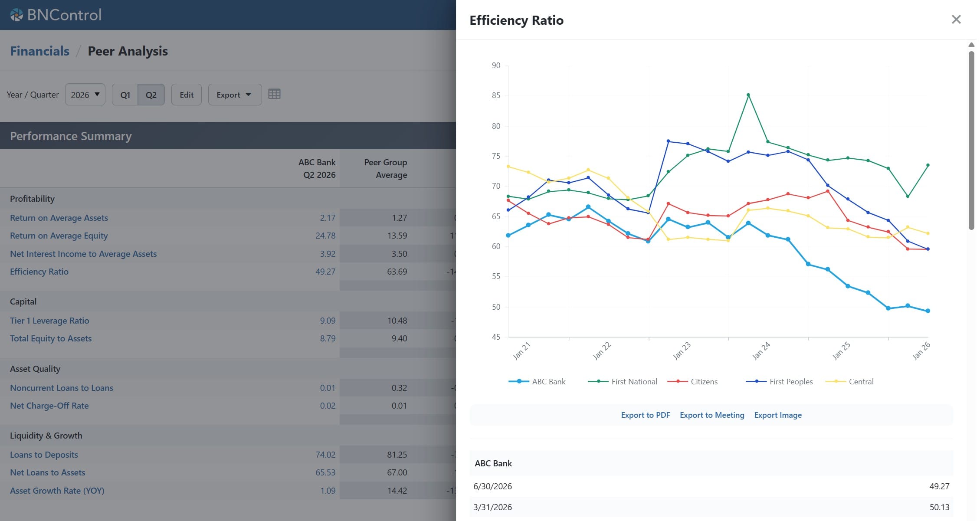Click Loans to Deposits value 74.02
This screenshot has width=980, height=521.
click(325, 455)
